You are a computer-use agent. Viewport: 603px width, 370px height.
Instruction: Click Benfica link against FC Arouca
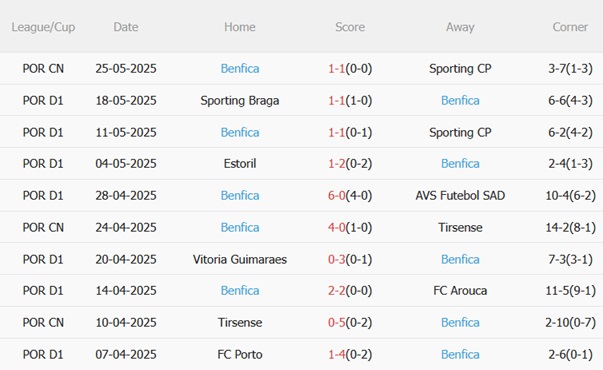pos(240,290)
